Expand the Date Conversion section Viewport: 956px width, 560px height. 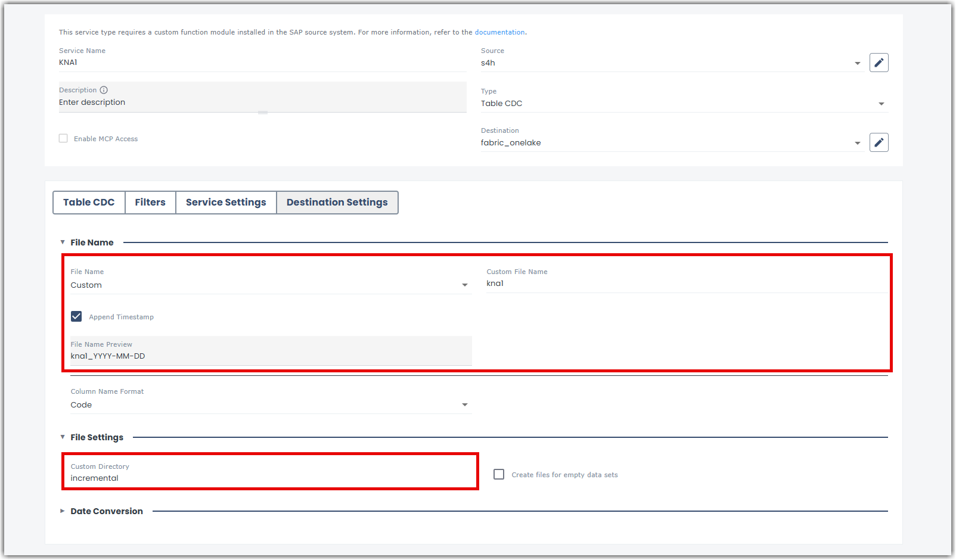[63, 511]
